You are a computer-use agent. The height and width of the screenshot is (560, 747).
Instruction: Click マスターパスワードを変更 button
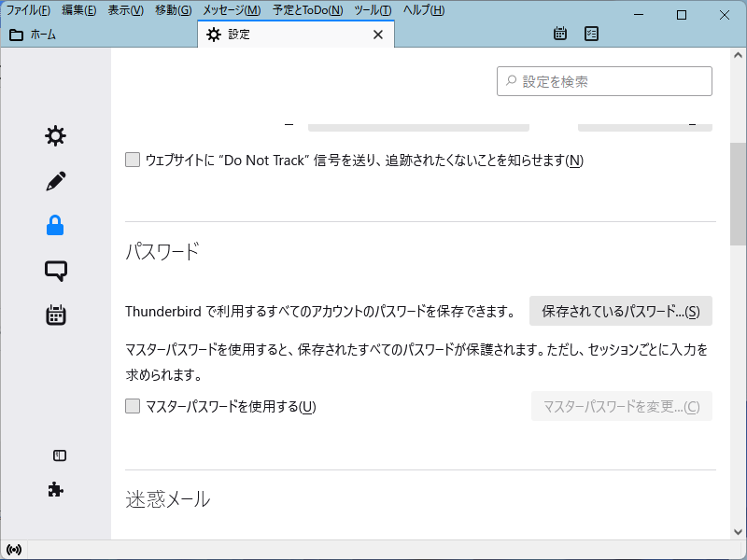(x=622, y=406)
